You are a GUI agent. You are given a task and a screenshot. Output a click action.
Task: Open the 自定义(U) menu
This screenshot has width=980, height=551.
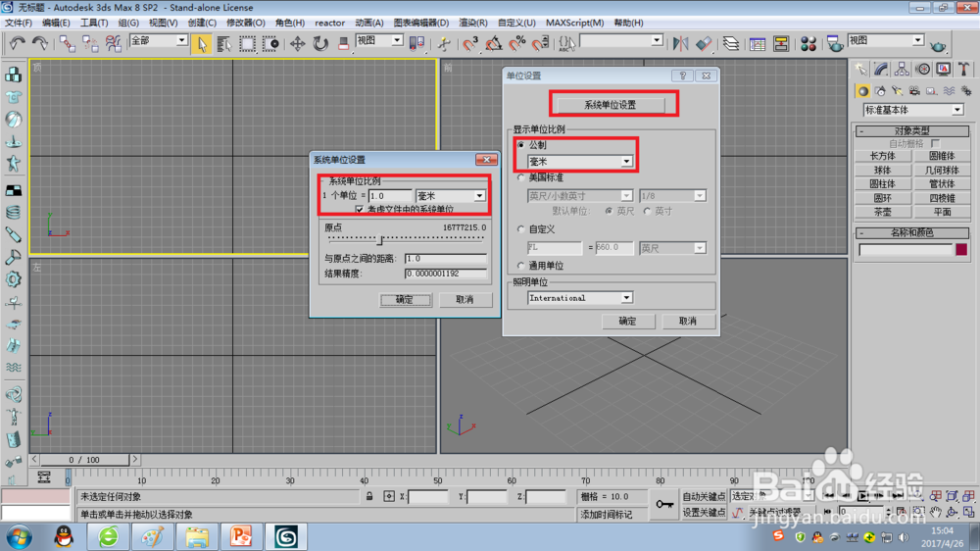516,23
